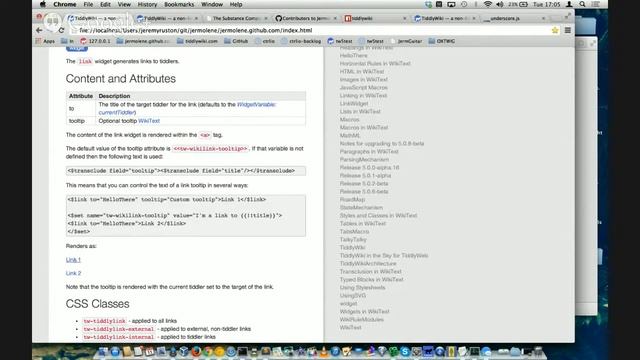The height and width of the screenshot is (360, 640).
Task: Bookmark this page with the star icon
Action: [x=555, y=30]
